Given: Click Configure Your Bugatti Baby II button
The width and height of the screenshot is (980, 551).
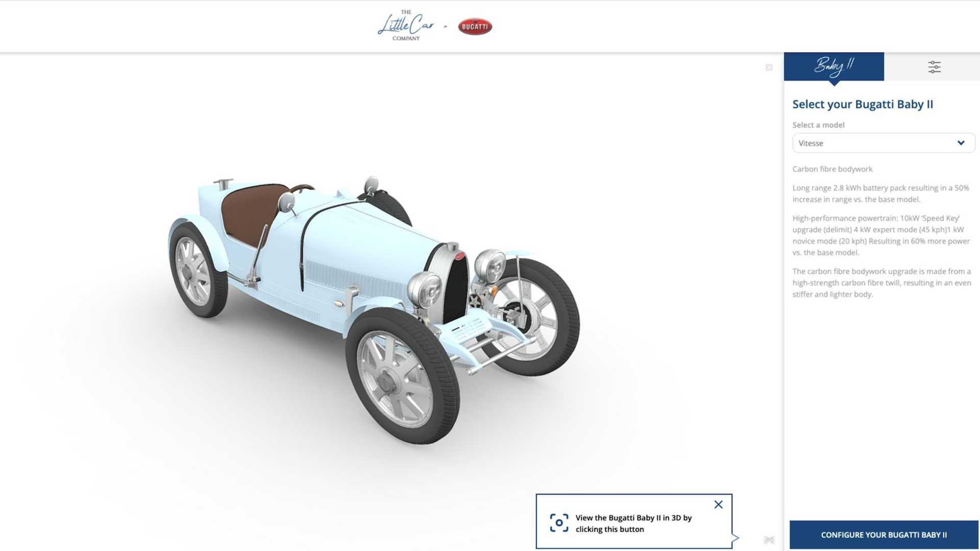Looking at the screenshot, I should click(x=884, y=535).
